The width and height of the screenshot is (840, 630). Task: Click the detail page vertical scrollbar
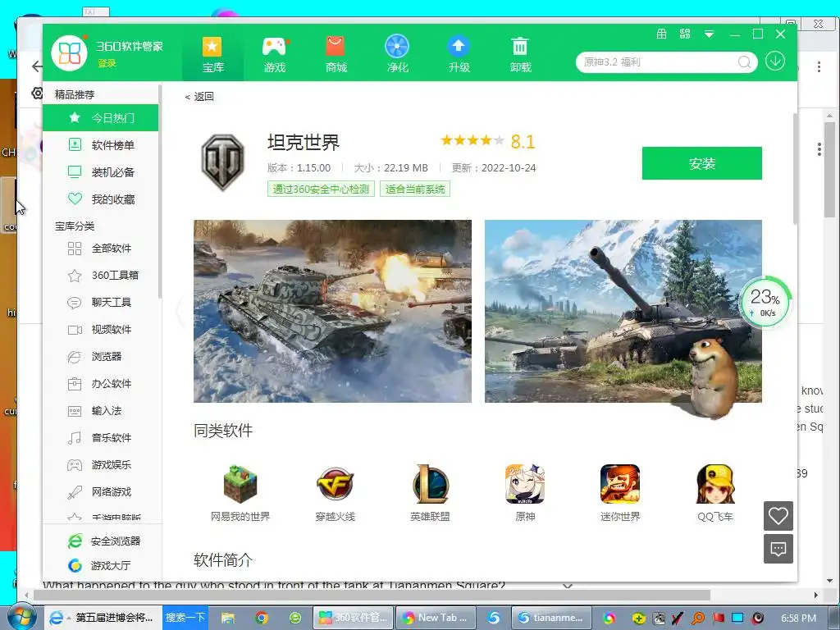[795, 169]
